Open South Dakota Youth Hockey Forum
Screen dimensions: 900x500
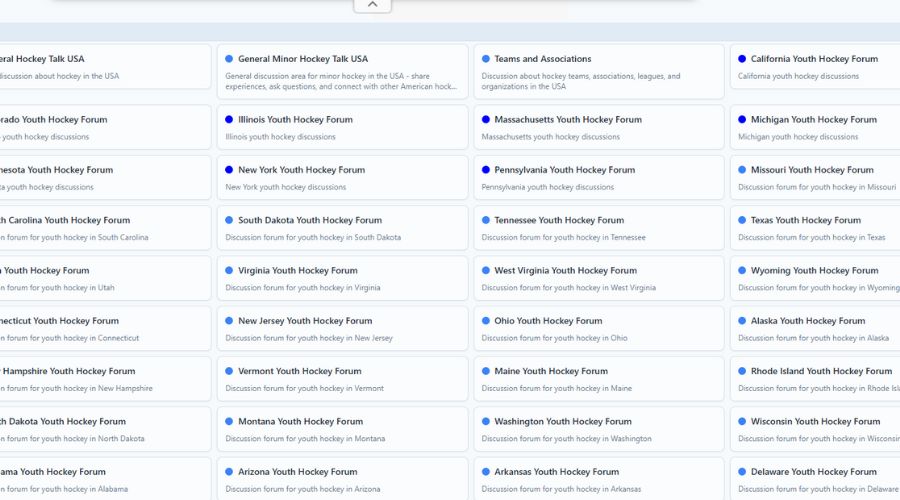click(309, 220)
